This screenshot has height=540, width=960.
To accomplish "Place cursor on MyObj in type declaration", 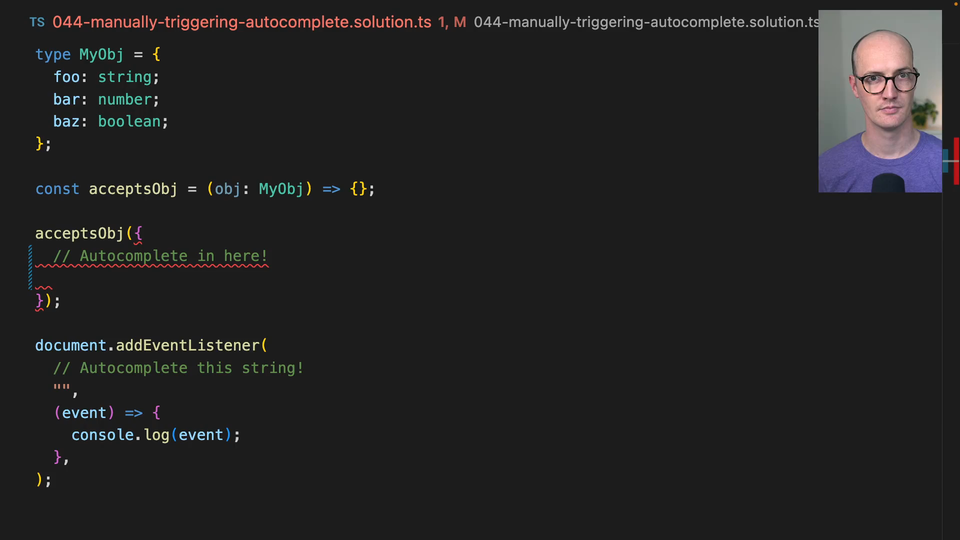I will (x=101, y=54).
